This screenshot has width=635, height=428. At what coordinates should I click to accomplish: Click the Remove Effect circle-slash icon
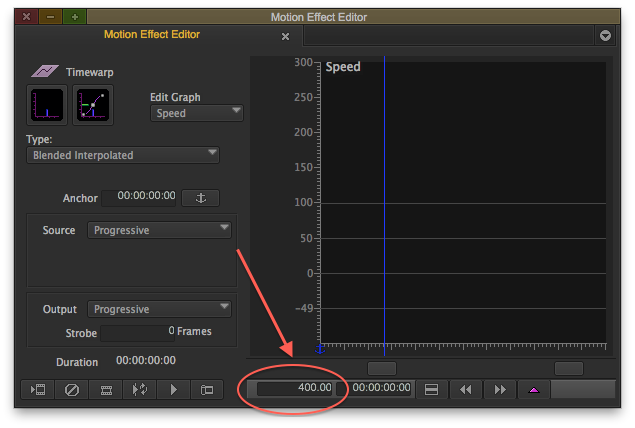72,390
